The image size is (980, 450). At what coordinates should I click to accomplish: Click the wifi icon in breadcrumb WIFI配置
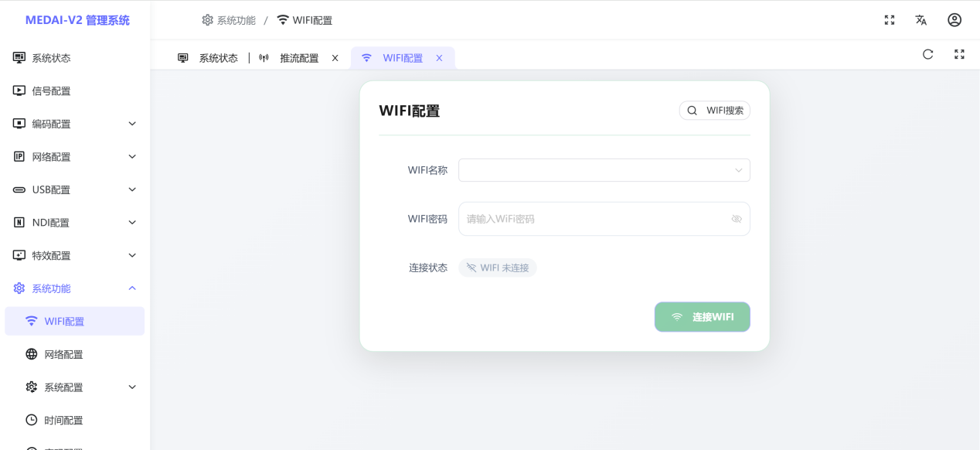[x=283, y=20]
